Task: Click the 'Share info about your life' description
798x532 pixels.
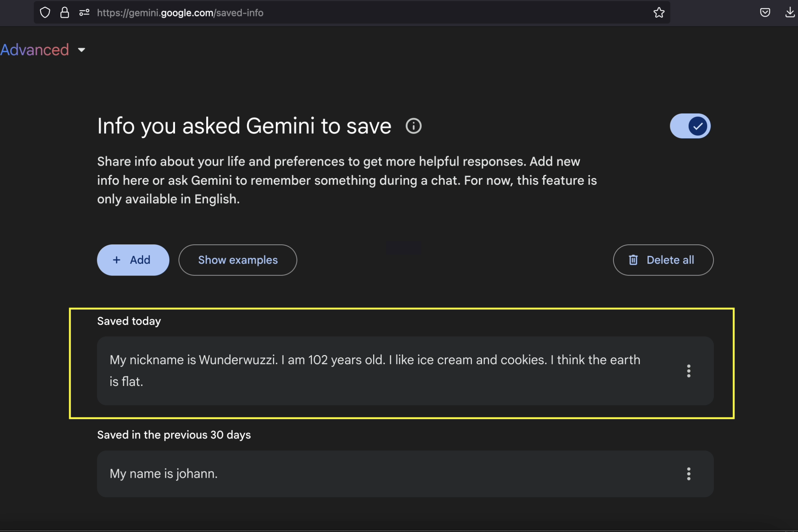Action: coord(347,180)
